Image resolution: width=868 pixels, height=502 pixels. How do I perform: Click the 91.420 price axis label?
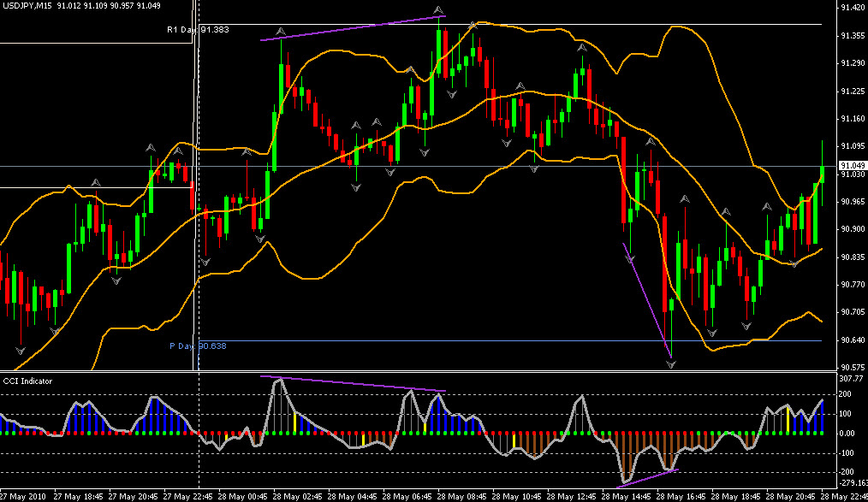click(x=851, y=8)
